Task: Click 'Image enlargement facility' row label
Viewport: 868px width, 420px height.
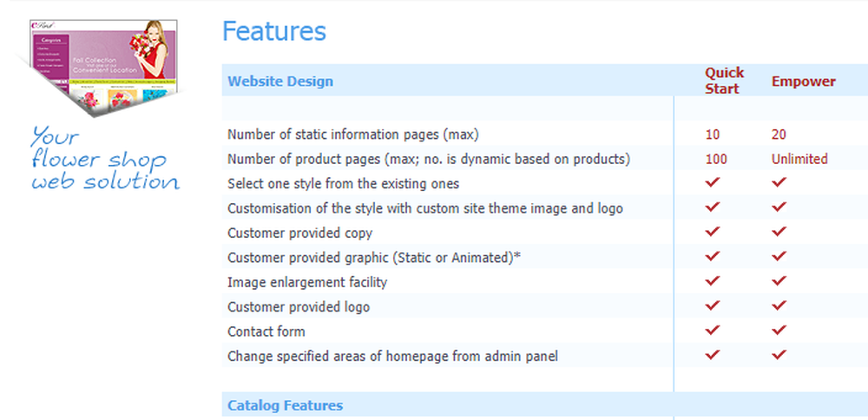Action: (307, 282)
